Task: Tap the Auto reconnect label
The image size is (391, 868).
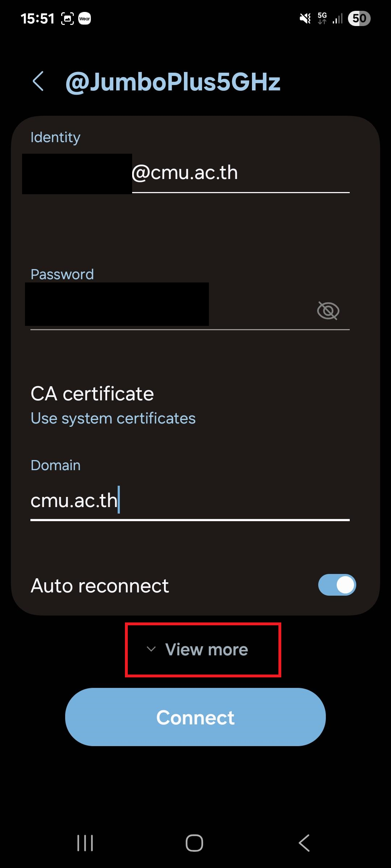Action: click(x=100, y=586)
